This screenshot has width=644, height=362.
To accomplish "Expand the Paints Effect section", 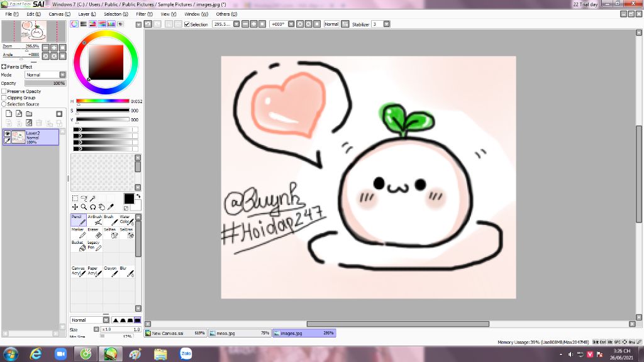I will pyautogui.click(x=4, y=67).
